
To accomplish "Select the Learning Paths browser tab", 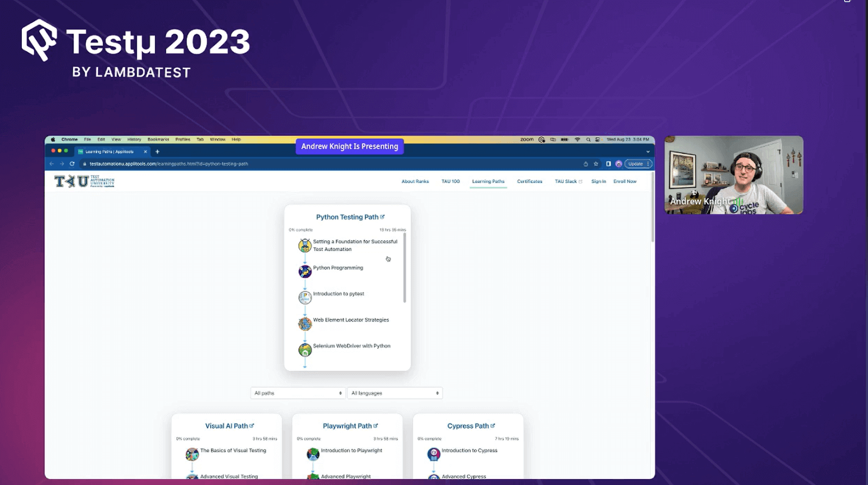I will 112,151.
